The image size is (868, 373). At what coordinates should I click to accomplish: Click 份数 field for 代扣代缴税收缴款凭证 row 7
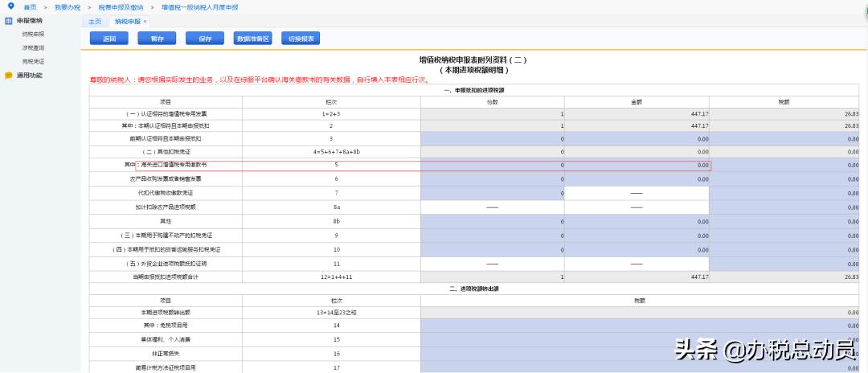click(493, 193)
